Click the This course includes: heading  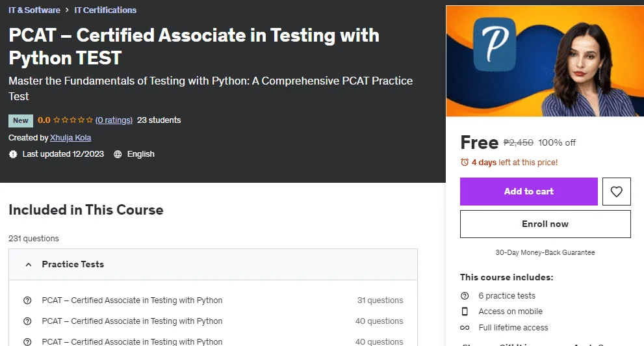coord(506,277)
